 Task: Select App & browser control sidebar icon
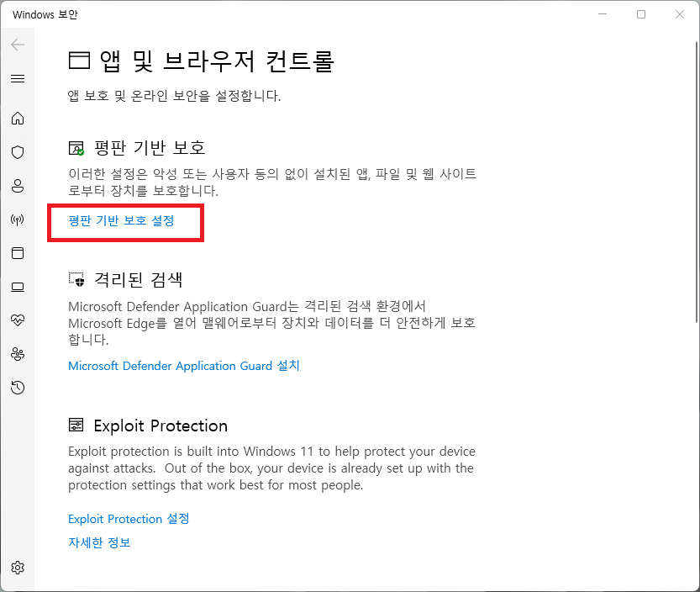tap(18, 253)
